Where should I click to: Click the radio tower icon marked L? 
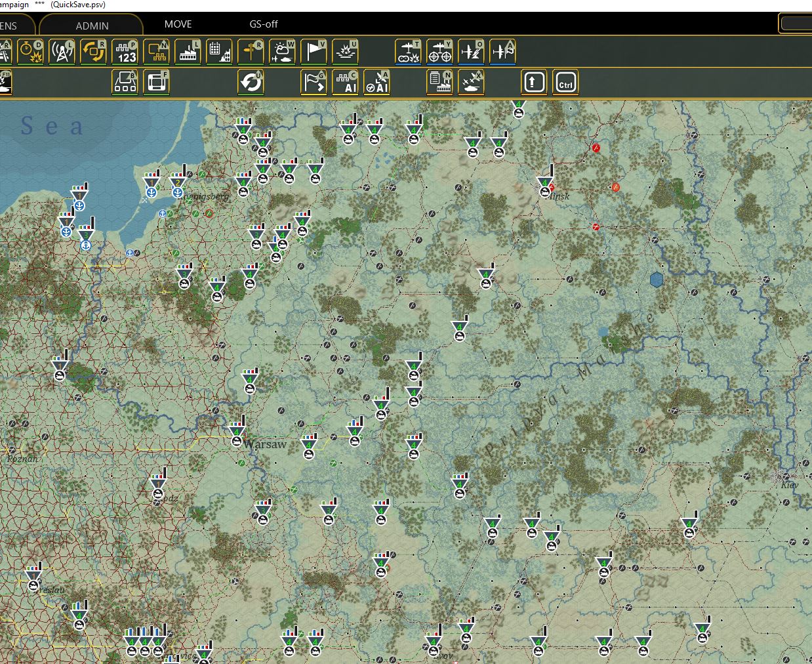tap(62, 52)
